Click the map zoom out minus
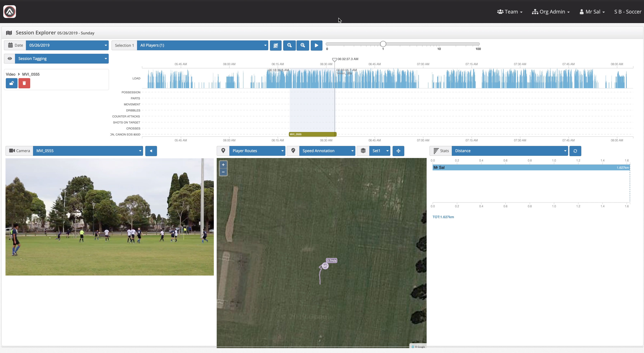Viewport: 644px width, 353px height. point(223,172)
